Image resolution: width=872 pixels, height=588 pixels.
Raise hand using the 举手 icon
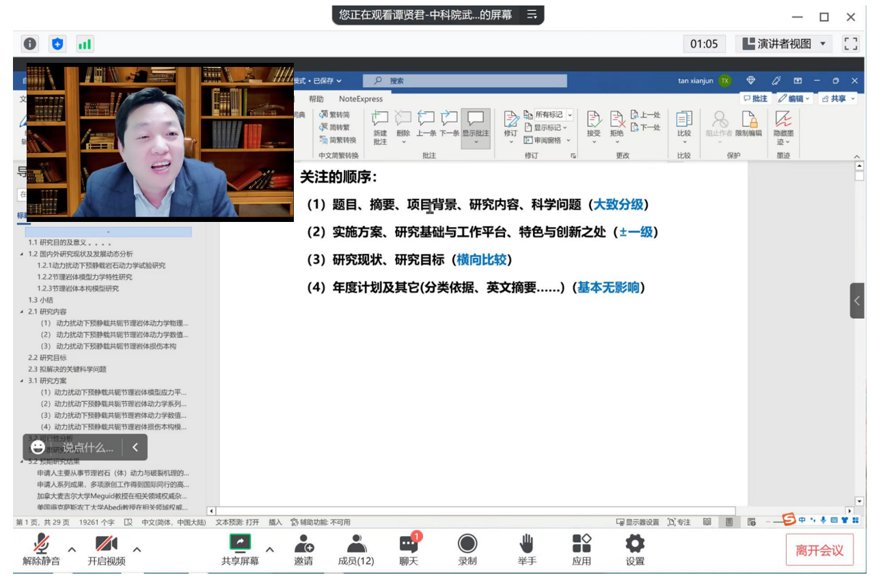point(526,544)
